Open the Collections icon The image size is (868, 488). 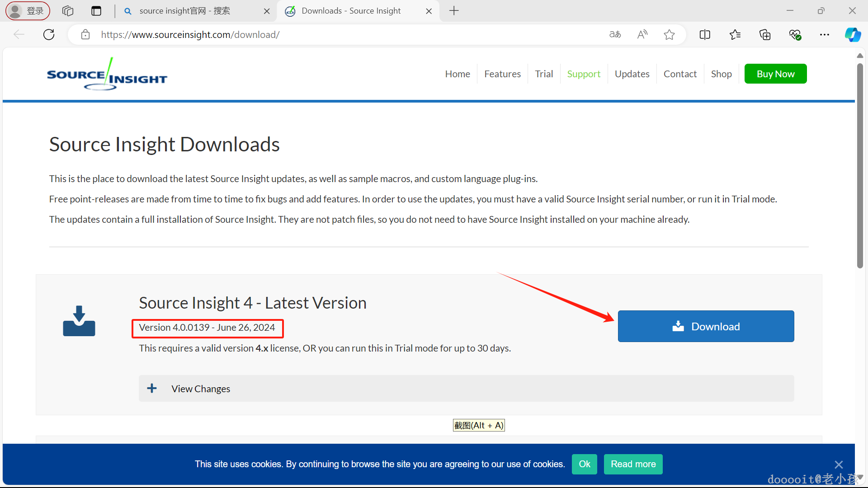764,35
